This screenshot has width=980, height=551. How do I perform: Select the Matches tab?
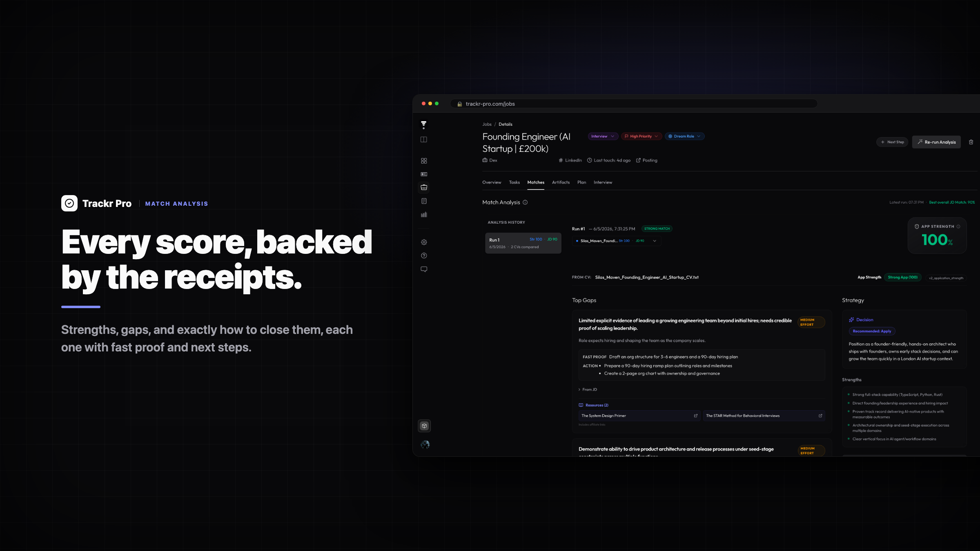point(536,182)
